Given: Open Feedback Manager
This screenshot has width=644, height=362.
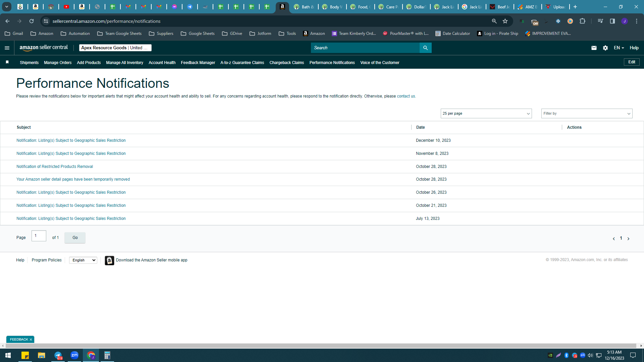Looking at the screenshot, I should tap(198, 63).
